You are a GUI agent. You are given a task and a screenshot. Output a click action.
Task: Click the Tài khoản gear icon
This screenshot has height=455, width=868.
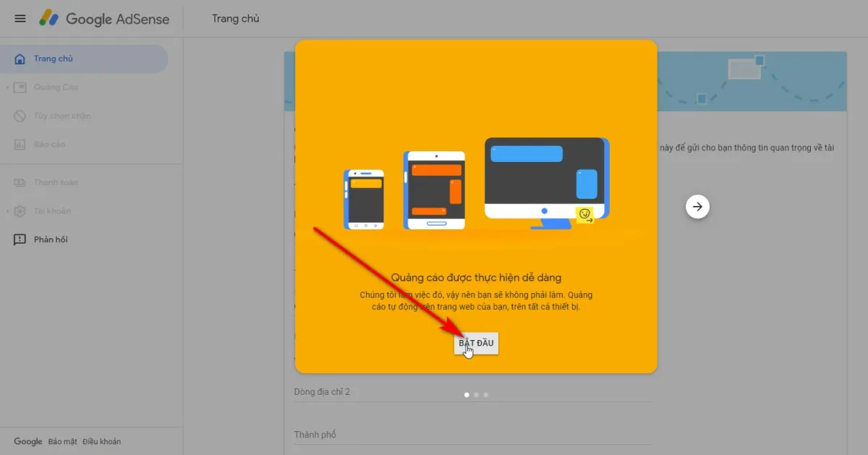20,211
